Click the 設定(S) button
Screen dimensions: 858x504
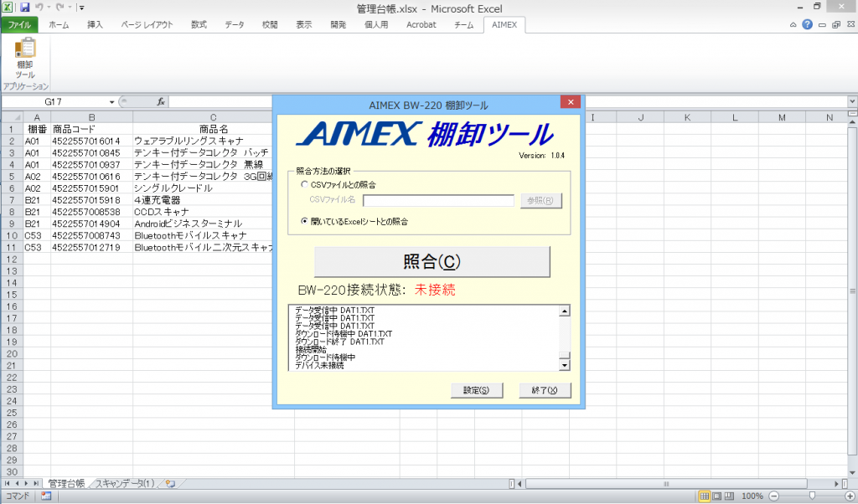click(x=476, y=390)
